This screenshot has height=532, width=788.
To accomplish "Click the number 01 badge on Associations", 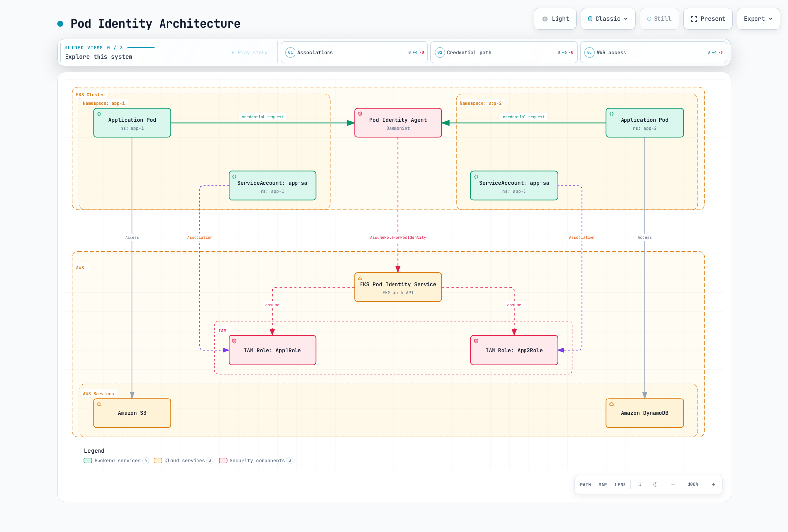I will click(291, 52).
